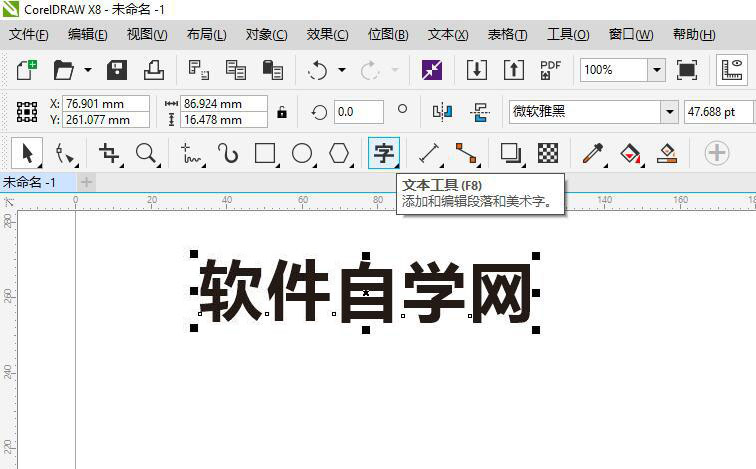
Task: Switch to the 未命名 -1 document tab
Action: pos(38,182)
